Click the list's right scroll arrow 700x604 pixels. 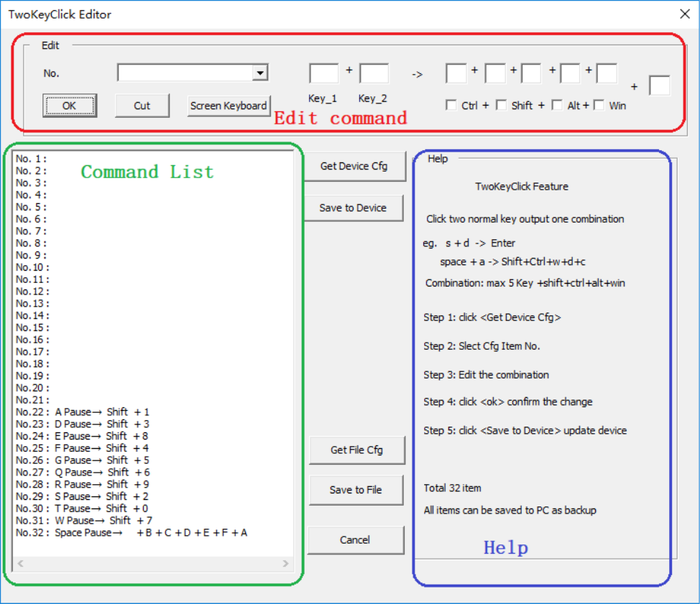286,564
